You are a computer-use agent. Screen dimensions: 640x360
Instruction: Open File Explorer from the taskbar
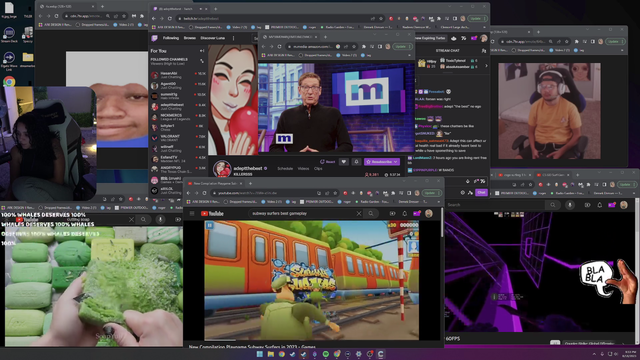(271, 354)
